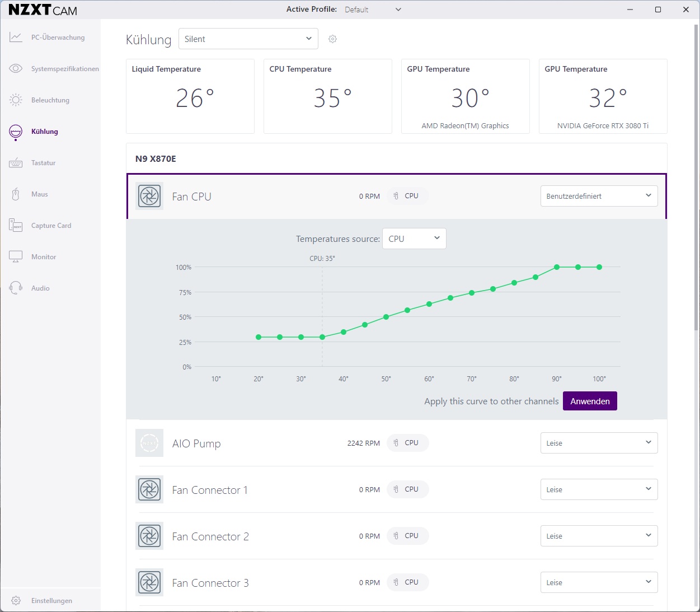The height and width of the screenshot is (612, 700).
Task: Click the NZXT CAM logo
Action: tap(43, 10)
